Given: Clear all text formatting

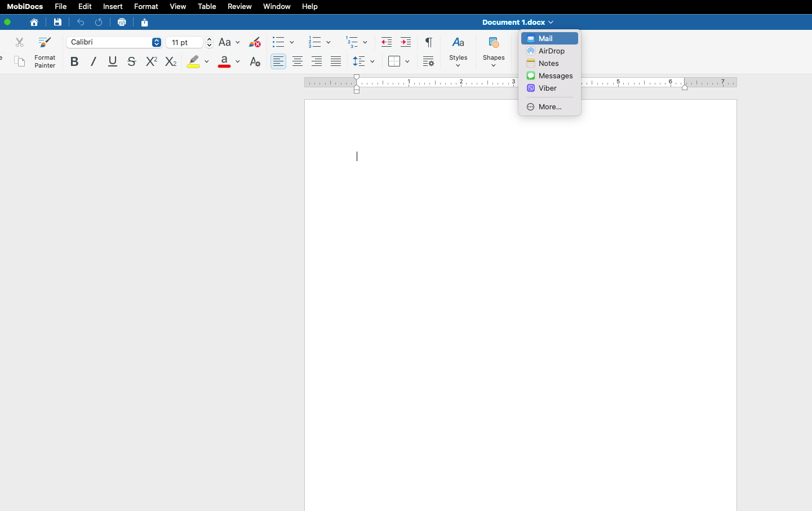Looking at the screenshot, I should click(255, 42).
